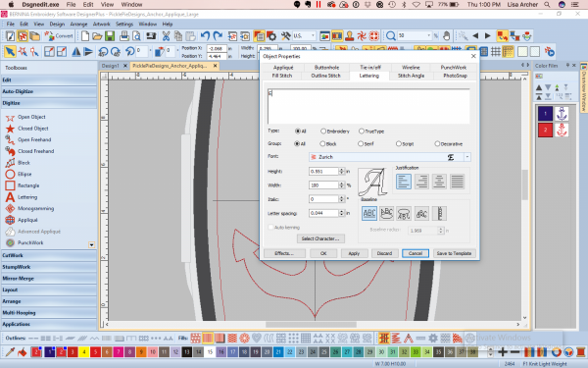This screenshot has width=588, height=368.
Task: Create a new blank design
Action: click(x=85, y=36)
